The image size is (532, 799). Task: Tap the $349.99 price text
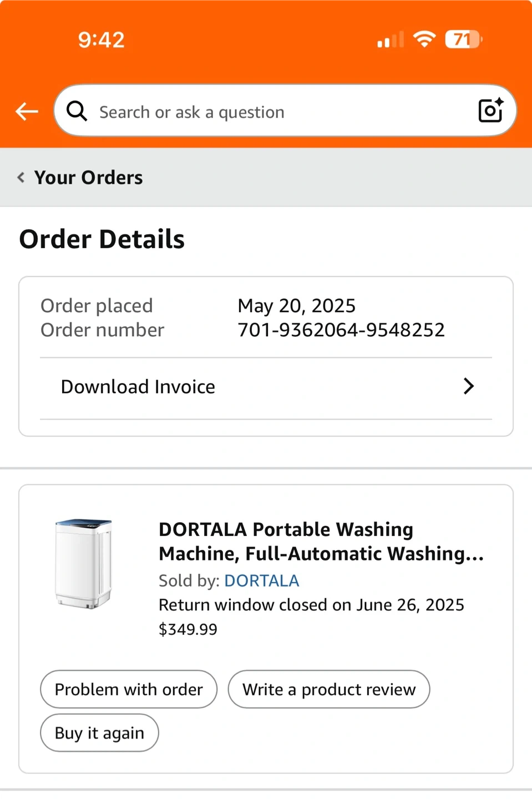coord(188,629)
